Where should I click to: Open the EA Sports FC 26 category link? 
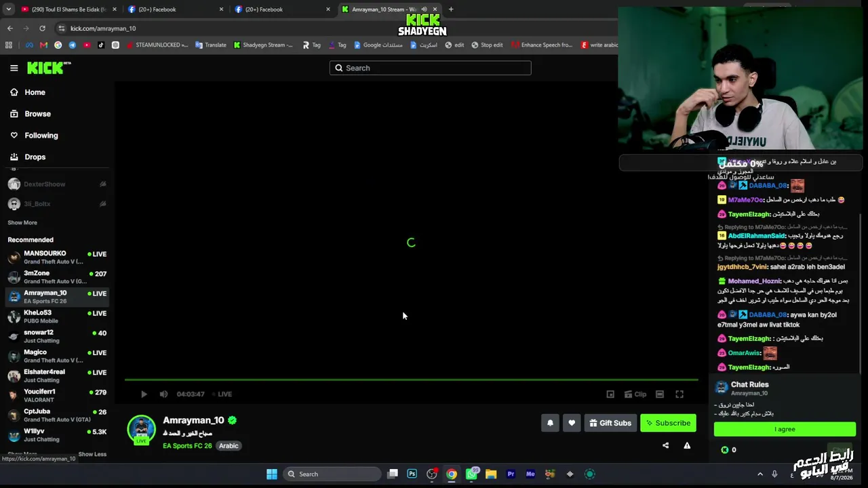pos(187,446)
